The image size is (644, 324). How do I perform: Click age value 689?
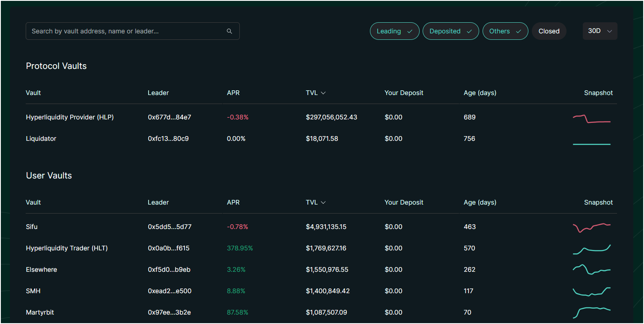pyautogui.click(x=470, y=117)
